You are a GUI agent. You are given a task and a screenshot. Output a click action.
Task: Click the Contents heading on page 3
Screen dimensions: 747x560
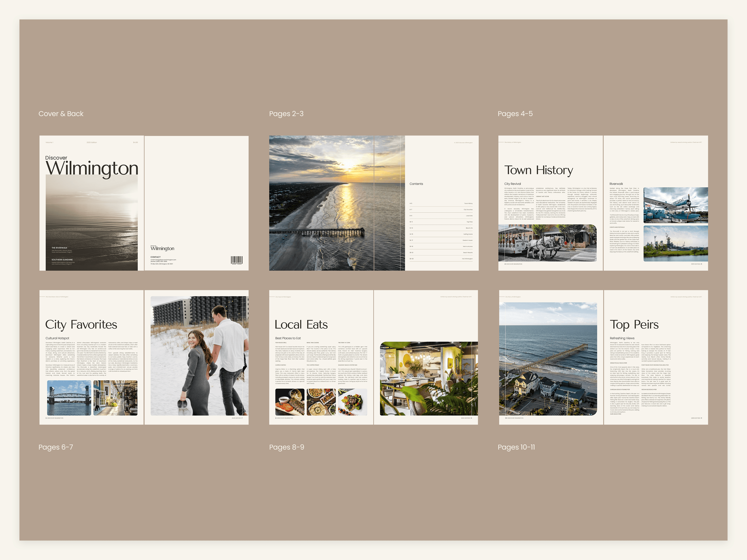pyautogui.click(x=416, y=184)
